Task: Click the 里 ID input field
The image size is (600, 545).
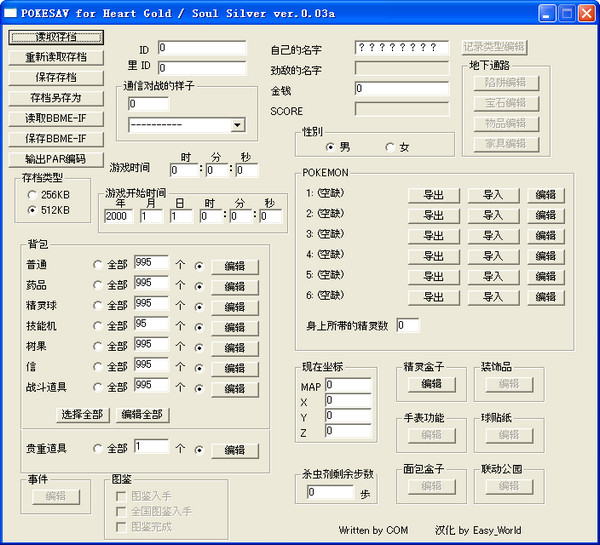Action: [x=202, y=68]
